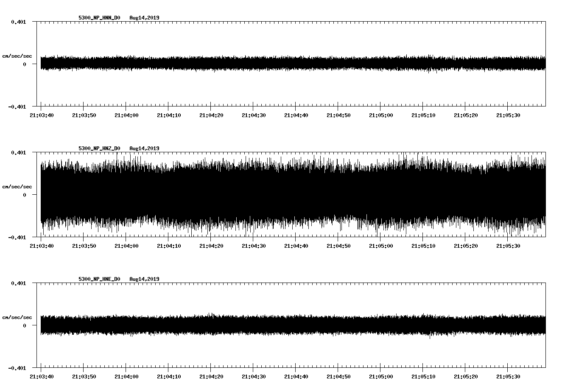Click the 21:05:20 time label on HNZ axis
Image resolution: width=576 pixels, height=392 pixels.
click(x=466, y=246)
